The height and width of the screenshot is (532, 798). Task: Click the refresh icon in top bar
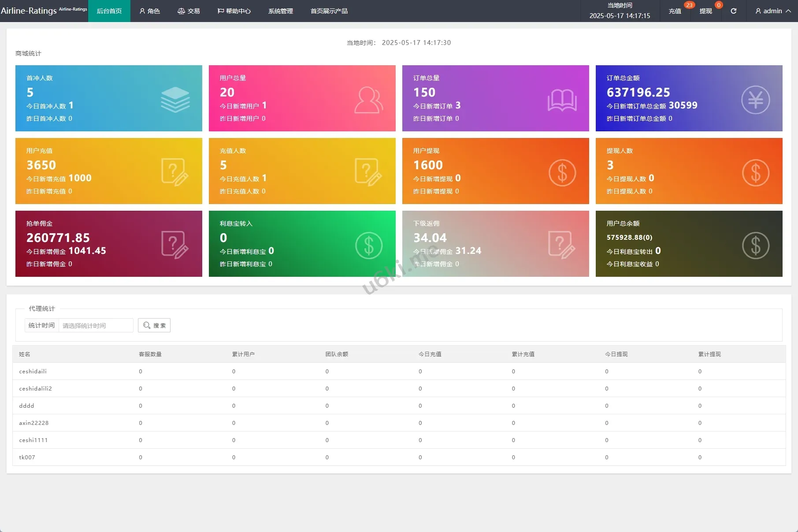733,11
